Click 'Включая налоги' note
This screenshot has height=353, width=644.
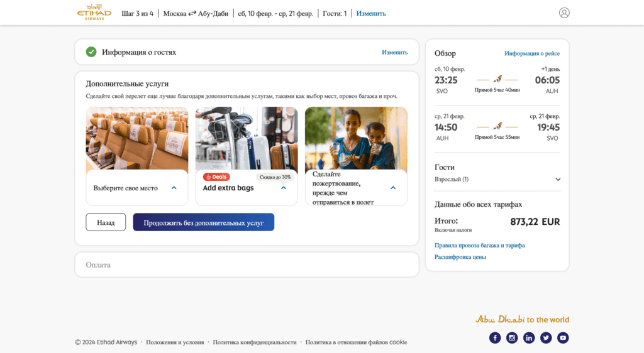[x=453, y=230]
